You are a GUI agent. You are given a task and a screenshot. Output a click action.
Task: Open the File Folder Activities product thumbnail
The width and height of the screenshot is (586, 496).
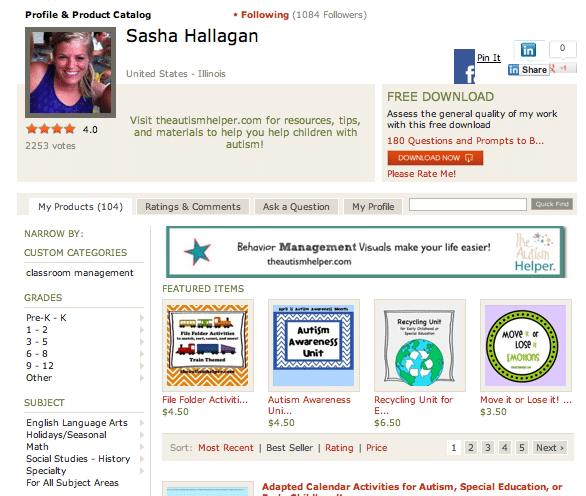click(208, 345)
